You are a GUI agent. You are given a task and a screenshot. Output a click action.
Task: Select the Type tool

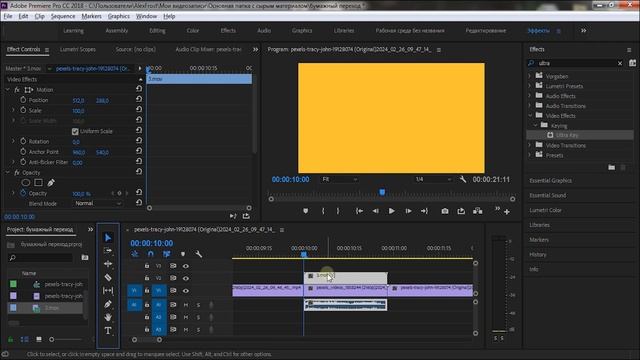click(x=108, y=331)
